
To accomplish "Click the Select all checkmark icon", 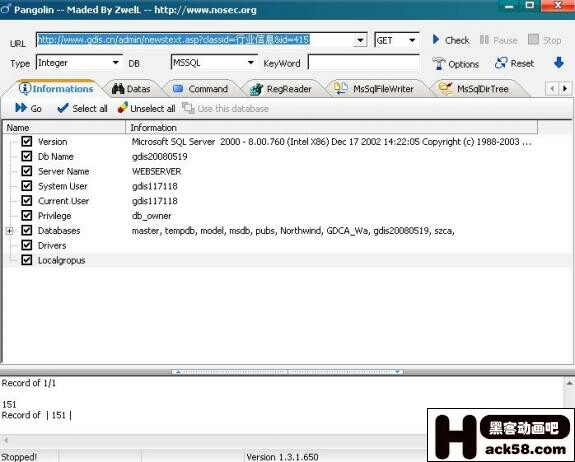I will point(63,108).
